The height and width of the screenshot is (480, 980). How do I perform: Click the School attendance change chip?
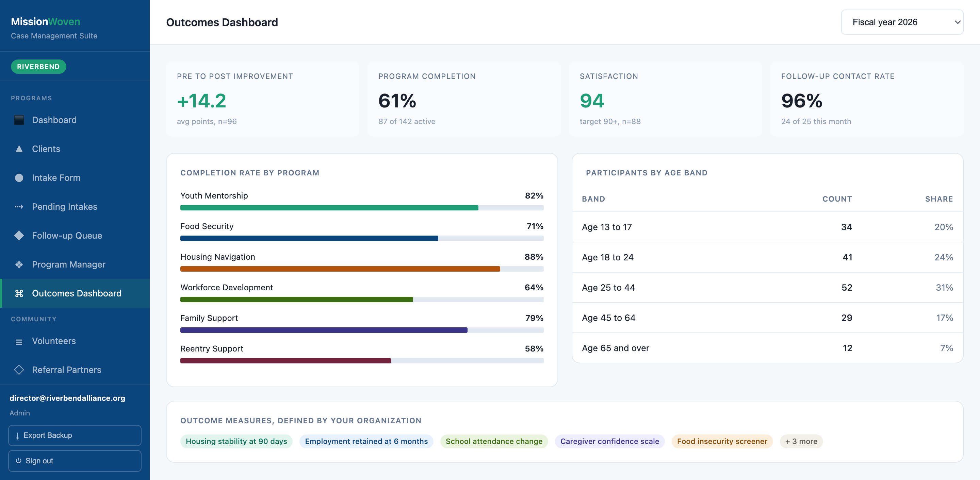coord(494,441)
